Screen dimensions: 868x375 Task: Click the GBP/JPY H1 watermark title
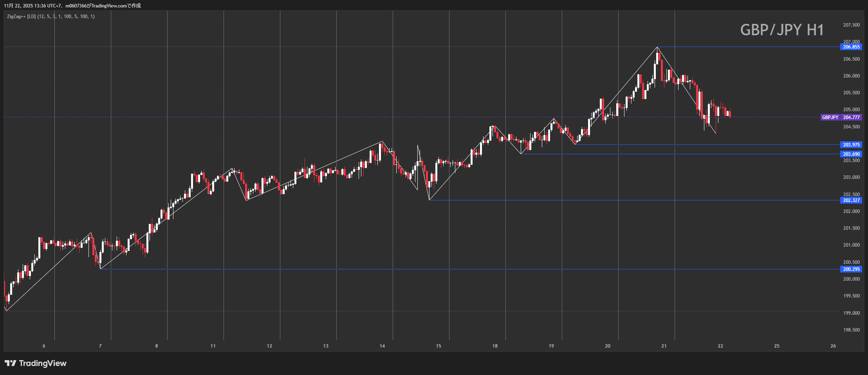point(782,30)
